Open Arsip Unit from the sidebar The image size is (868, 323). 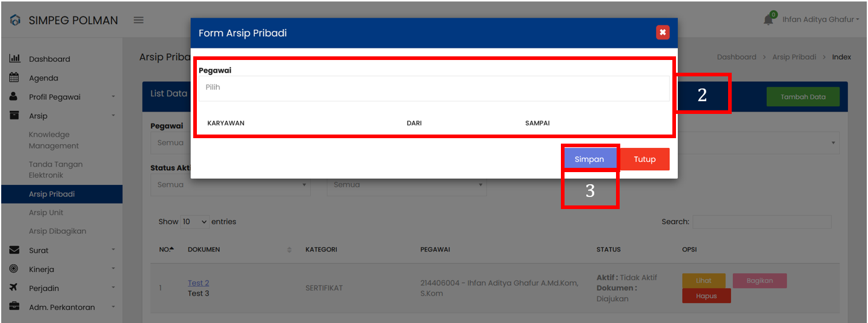(46, 213)
